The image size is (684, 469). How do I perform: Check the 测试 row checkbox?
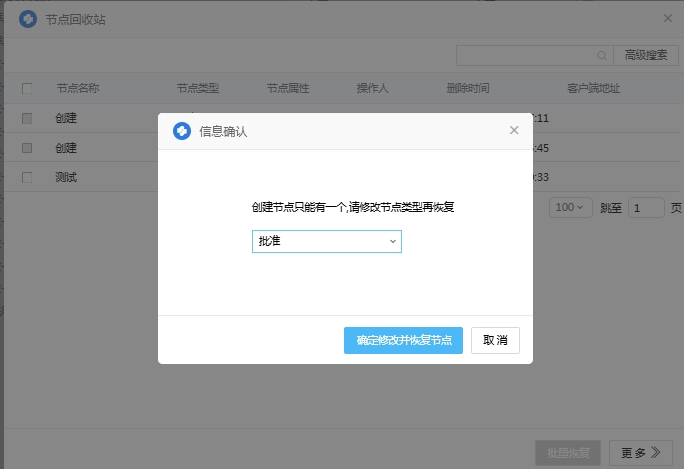(x=27, y=177)
